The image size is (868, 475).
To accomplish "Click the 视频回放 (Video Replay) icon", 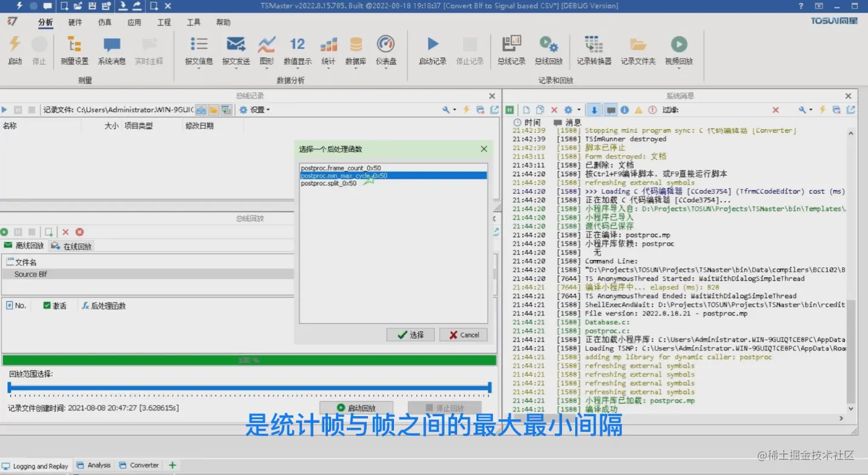I will pos(679,44).
